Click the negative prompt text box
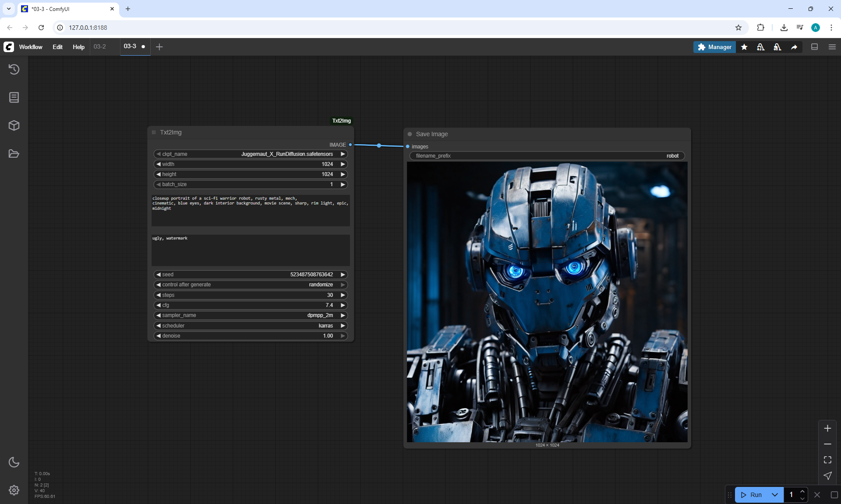Screen dimensions: 841x504 click(251, 250)
